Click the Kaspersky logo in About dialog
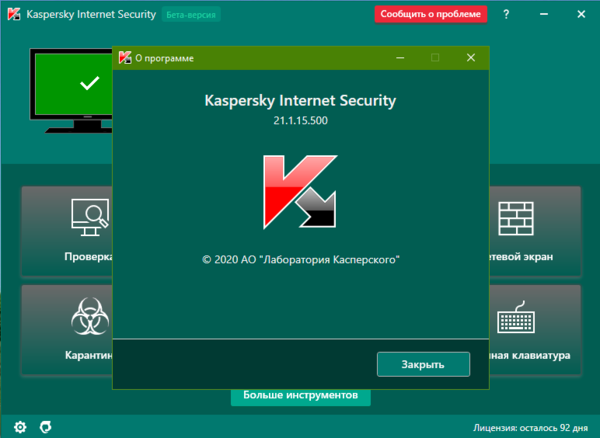The height and width of the screenshot is (438, 600). [x=300, y=192]
